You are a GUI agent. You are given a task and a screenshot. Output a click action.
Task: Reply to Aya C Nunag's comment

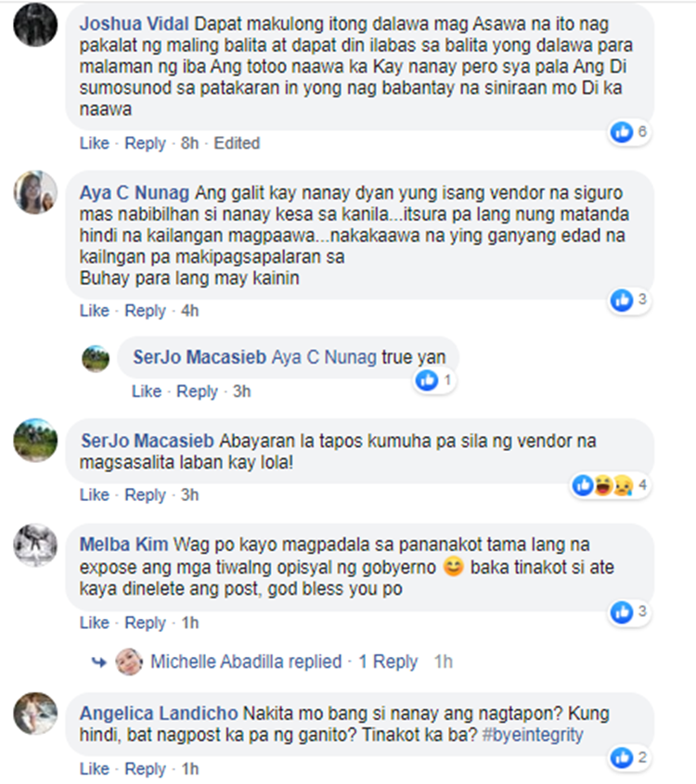click(145, 311)
